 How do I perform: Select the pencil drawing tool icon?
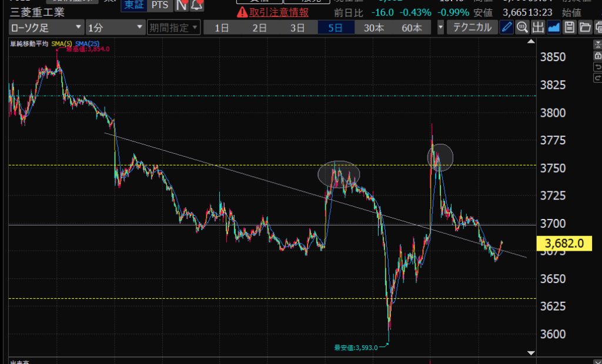point(507,27)
